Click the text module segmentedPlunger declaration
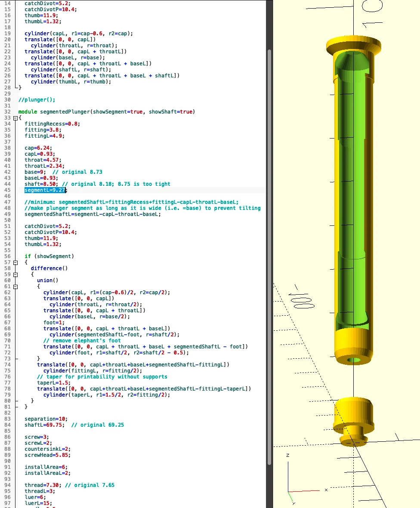Viewport: 420px width, 508px height. coord(107,112)
